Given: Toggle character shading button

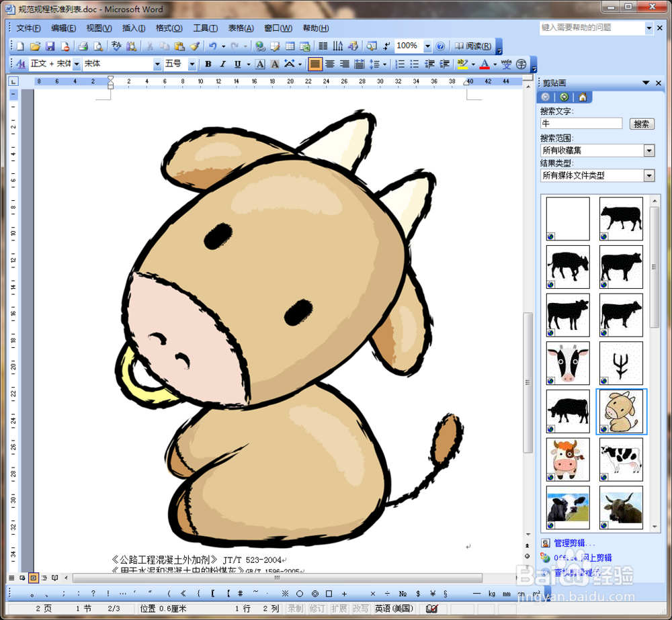Looking at the screenshot, I should coord(275,64).
